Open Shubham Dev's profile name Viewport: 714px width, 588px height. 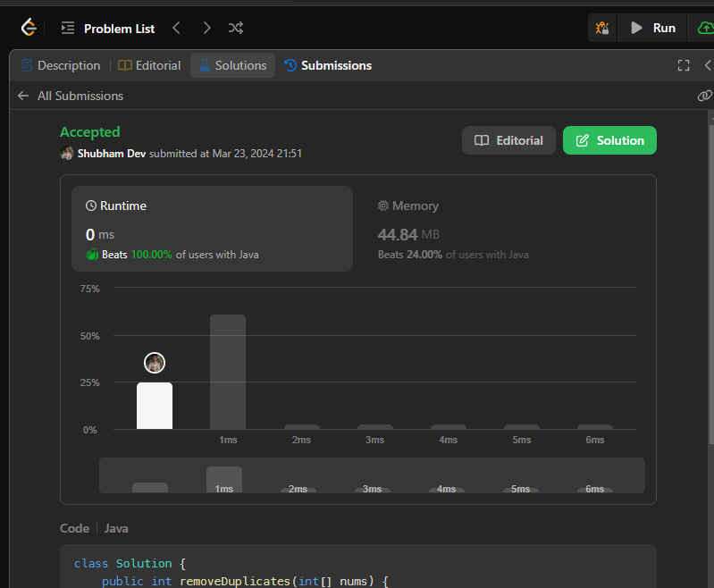click(x=112, y=154)
